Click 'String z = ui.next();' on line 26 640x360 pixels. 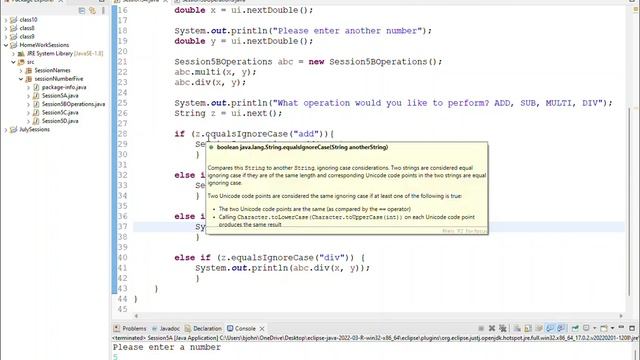coord(228,113)
